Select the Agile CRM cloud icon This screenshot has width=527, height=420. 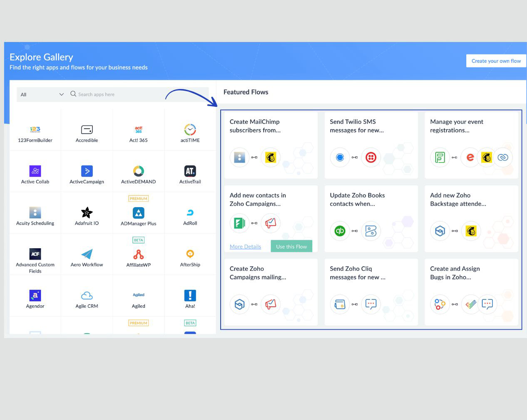click(87, 296)
